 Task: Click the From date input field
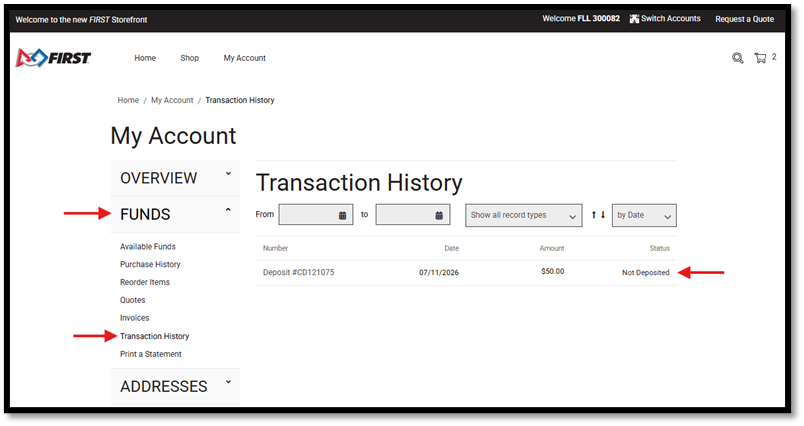pos(316,215)
